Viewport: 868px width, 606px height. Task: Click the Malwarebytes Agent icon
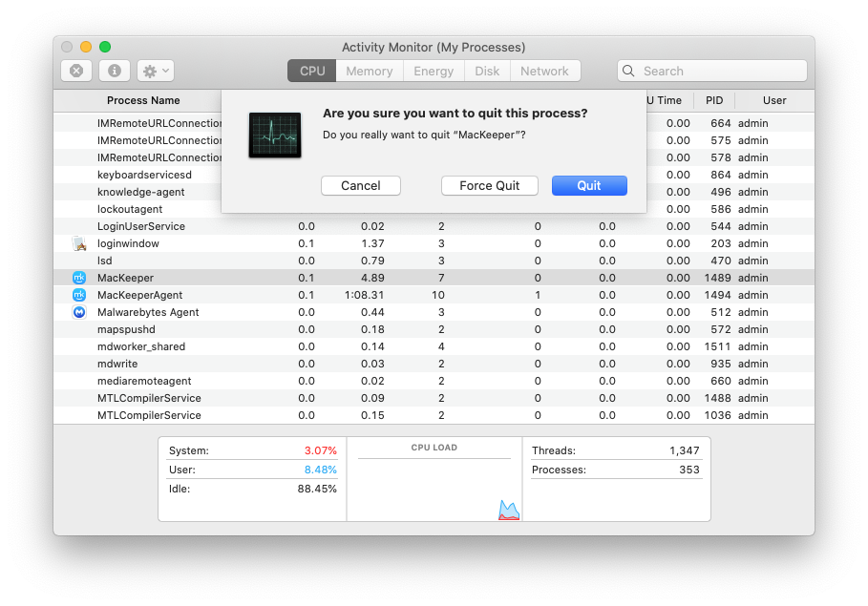79,312
